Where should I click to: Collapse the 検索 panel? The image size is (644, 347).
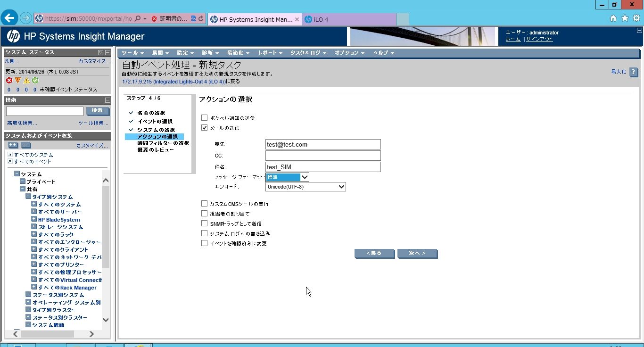107,100
